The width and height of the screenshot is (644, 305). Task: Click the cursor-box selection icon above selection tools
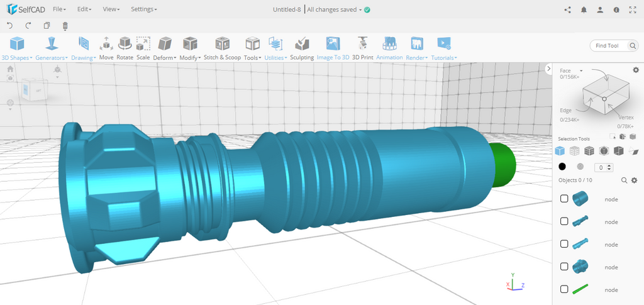pos(613,136)
